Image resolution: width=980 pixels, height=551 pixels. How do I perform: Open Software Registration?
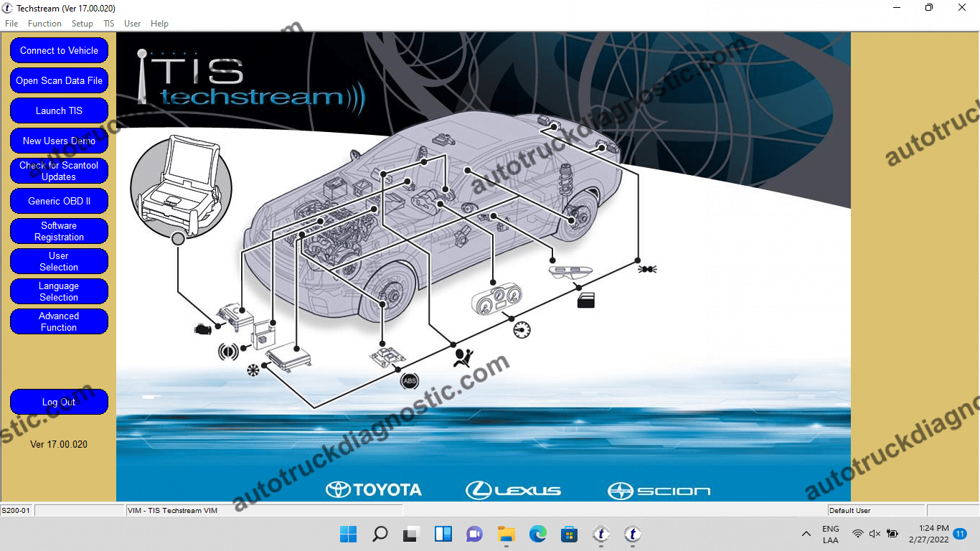59,231
